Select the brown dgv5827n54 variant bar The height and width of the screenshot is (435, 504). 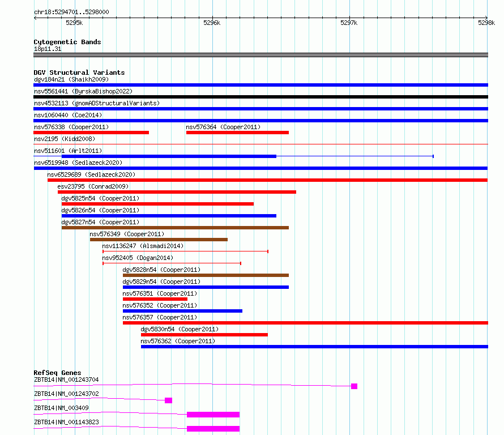pos(175,228)
